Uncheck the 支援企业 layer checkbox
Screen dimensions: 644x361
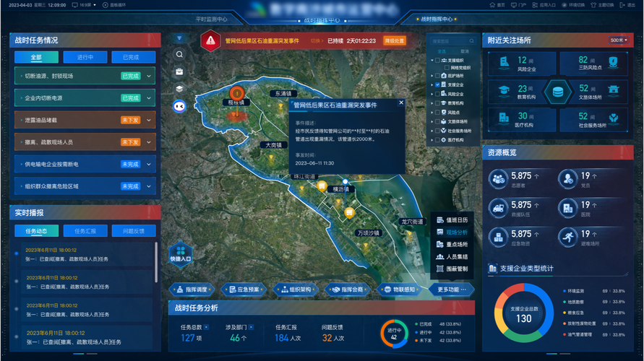pos(437,84)
